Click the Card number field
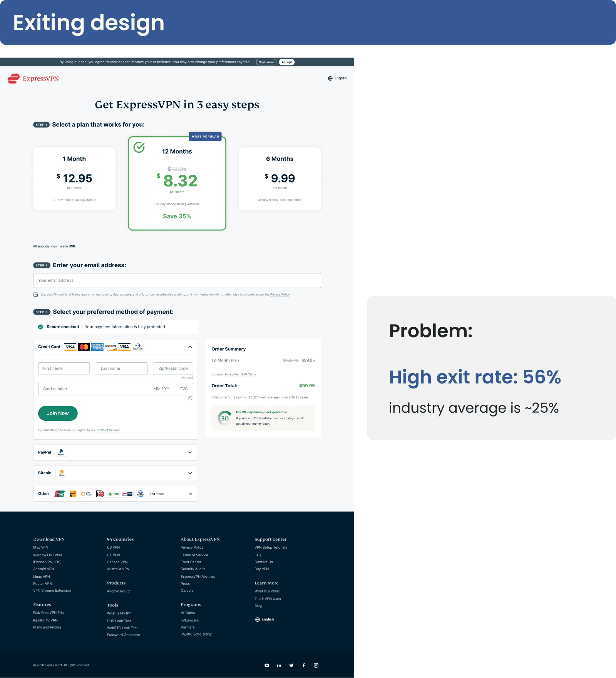The height and width of the screenshot is (678, 616). pyautogui.click(x=92, y=389)
